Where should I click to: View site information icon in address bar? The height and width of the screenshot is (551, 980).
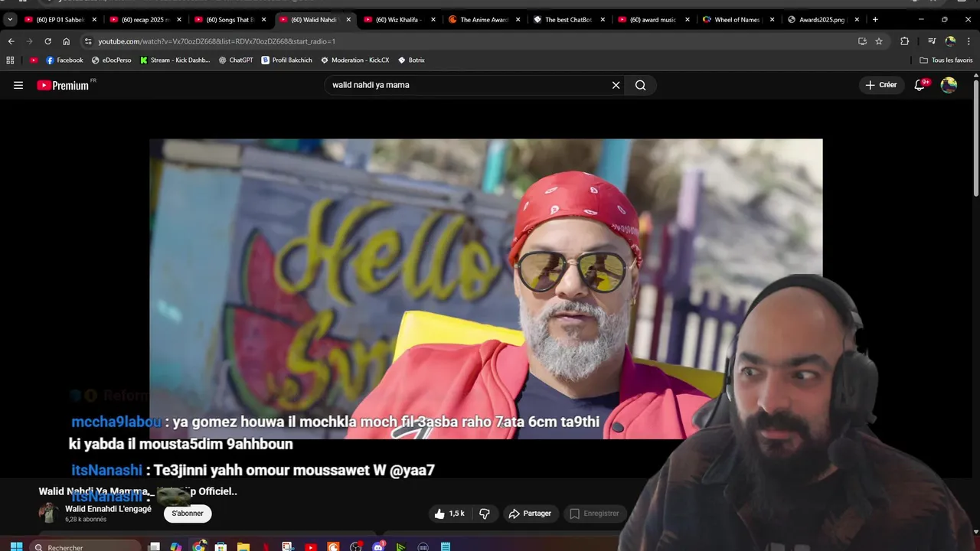pos(88,41)
